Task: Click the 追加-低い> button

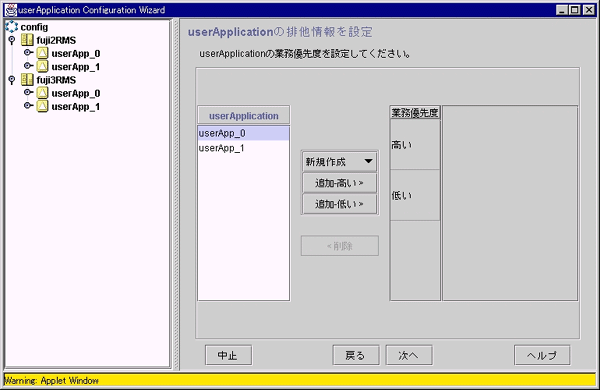Action: [339, 204]
